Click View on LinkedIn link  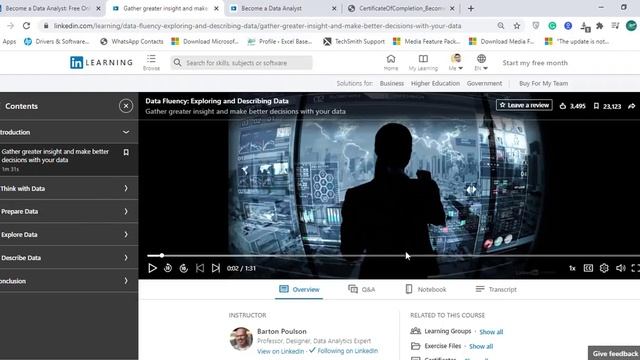pyautogui.click(x=280, y=351)
